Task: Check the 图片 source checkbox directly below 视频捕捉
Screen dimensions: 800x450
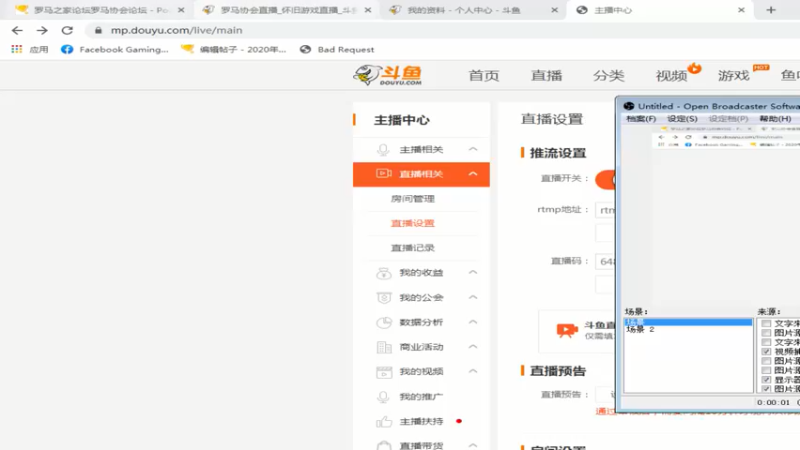Action: click(x=766, y=361)
